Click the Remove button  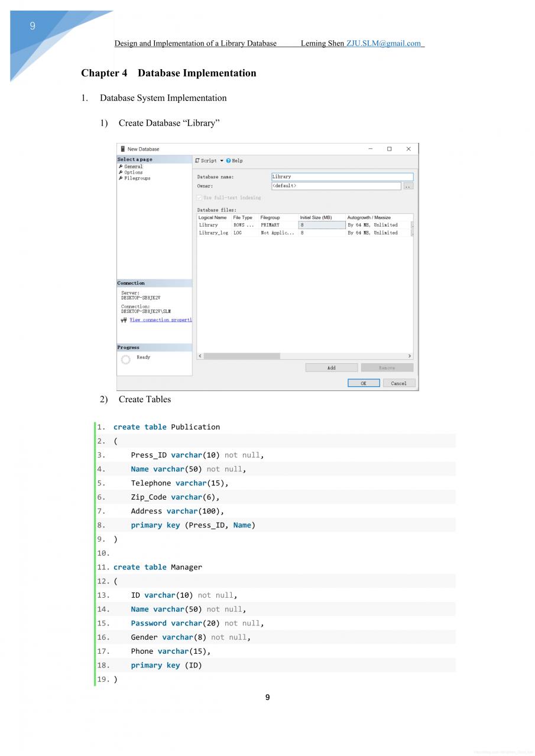coord(387,368)
